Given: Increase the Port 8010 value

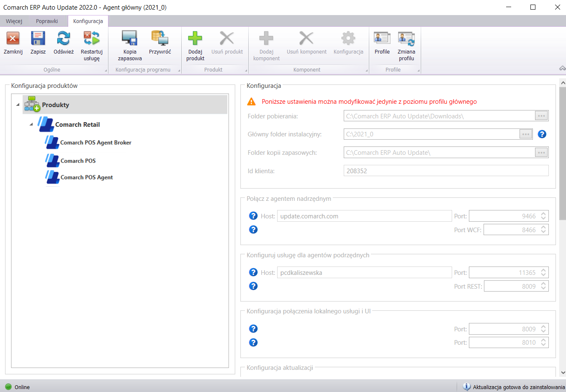Looking at the screenshot, I should 543,340.
